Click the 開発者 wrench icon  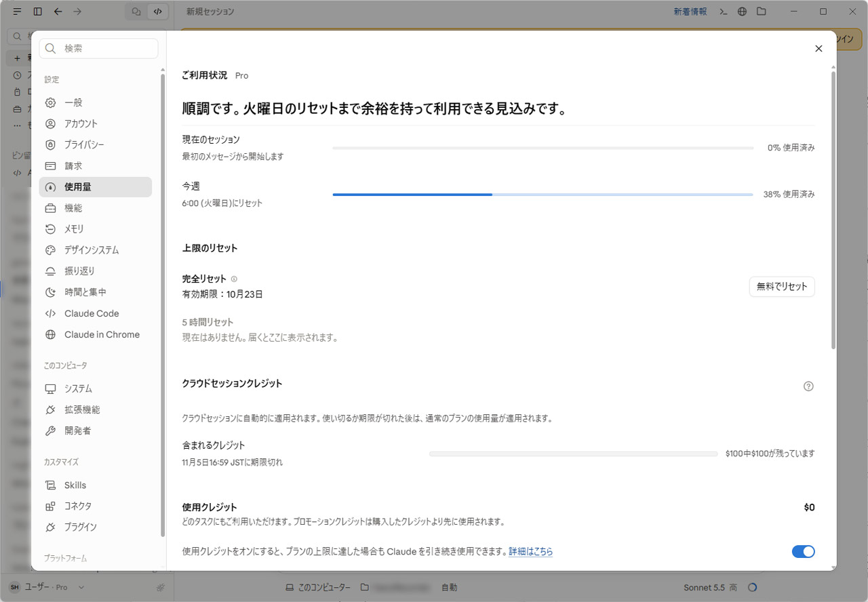(x=50, y=431)
